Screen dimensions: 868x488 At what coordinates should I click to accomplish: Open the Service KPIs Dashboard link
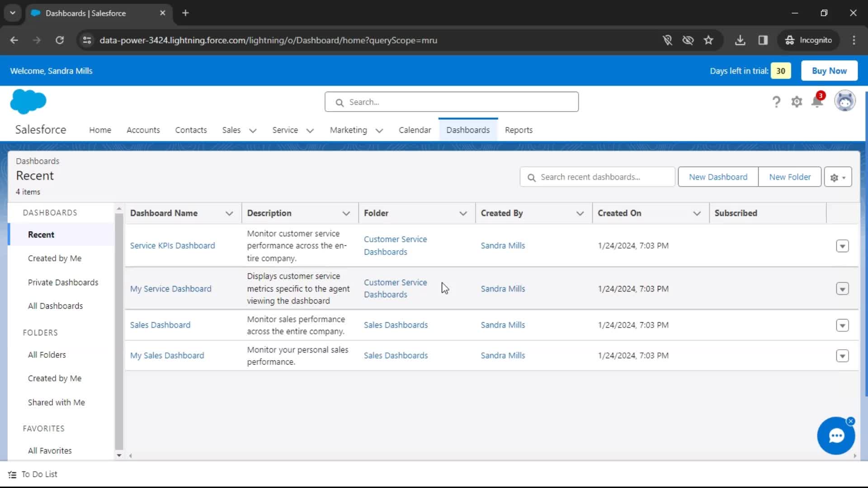click(172, 246)
